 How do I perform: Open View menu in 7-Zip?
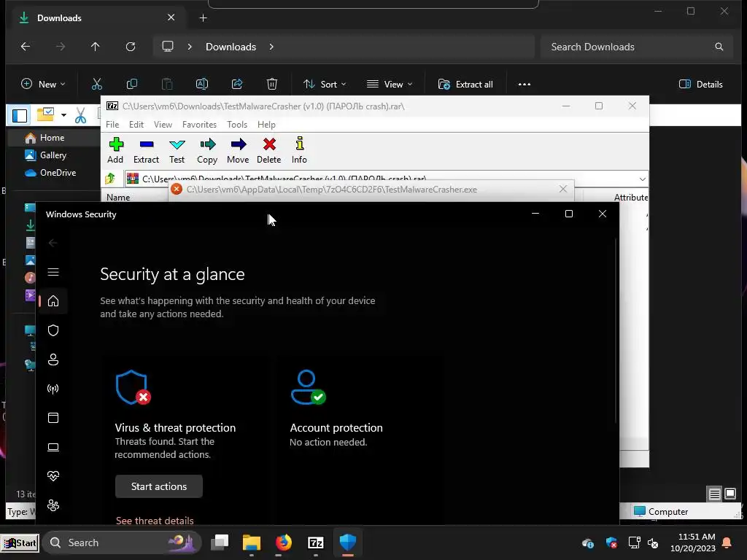tap(163, 124)
